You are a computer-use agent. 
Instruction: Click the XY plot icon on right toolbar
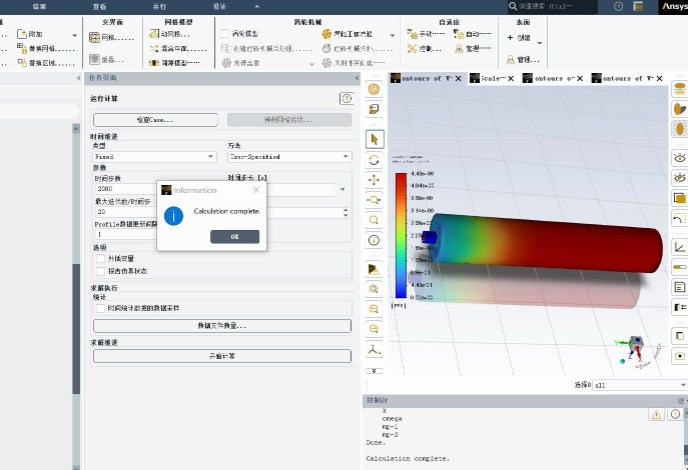coord(680,246)
